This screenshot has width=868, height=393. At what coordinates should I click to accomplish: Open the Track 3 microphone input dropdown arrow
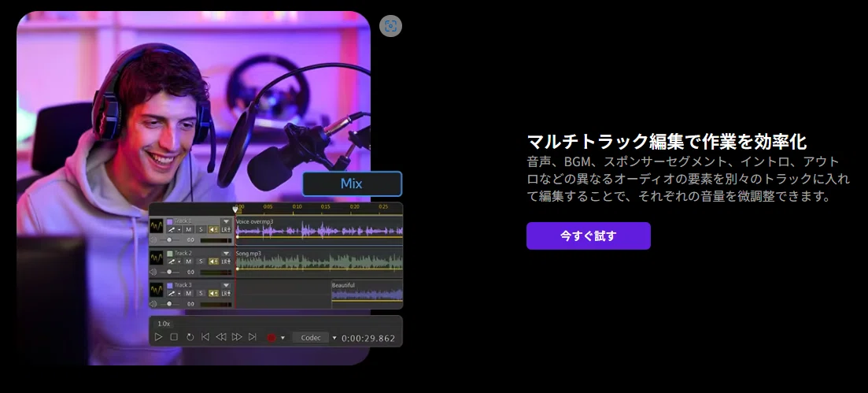(179, 293)
